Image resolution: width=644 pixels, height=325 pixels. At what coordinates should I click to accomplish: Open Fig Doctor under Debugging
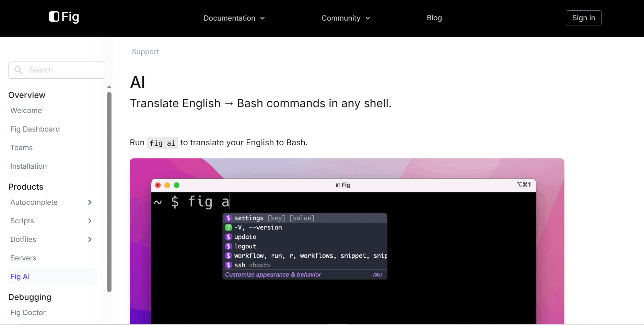point(28,313)
